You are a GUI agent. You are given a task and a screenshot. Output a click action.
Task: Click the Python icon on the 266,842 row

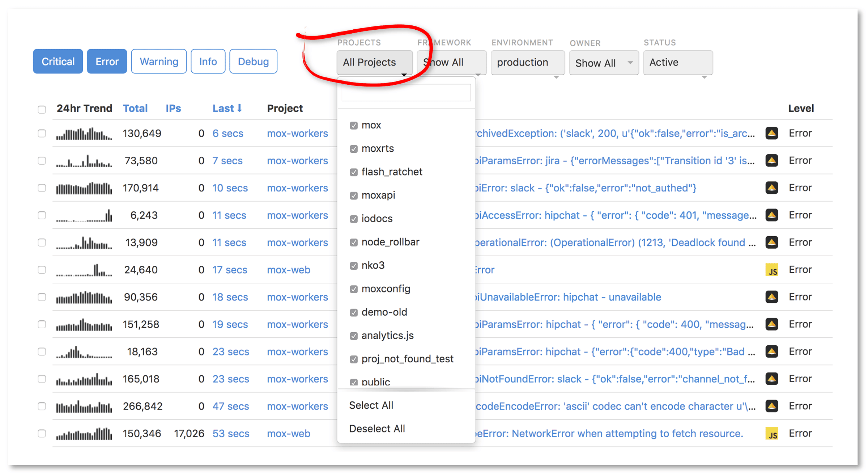tap(771, 406)
